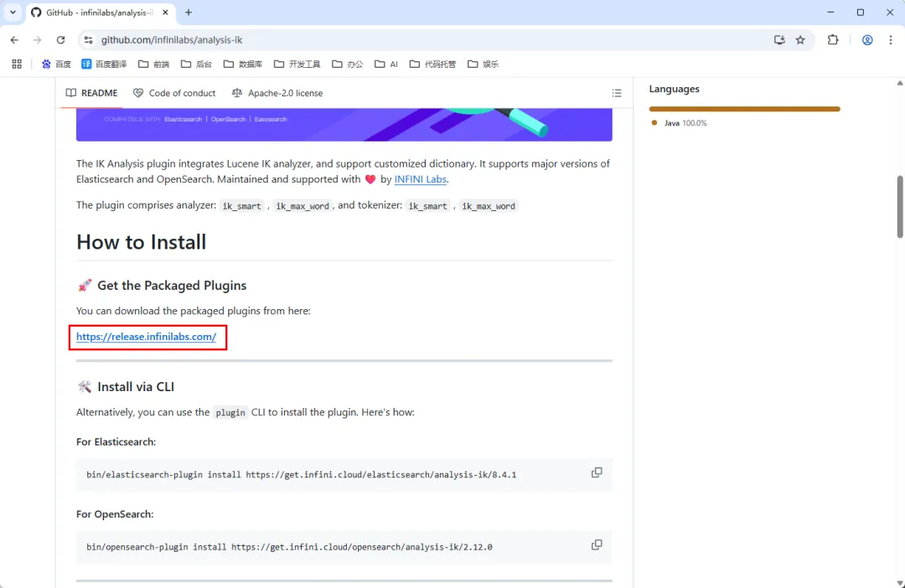Go back to previous page
Image resolution: width=905 pixels, height=588 pixels.
click(14, 40)
